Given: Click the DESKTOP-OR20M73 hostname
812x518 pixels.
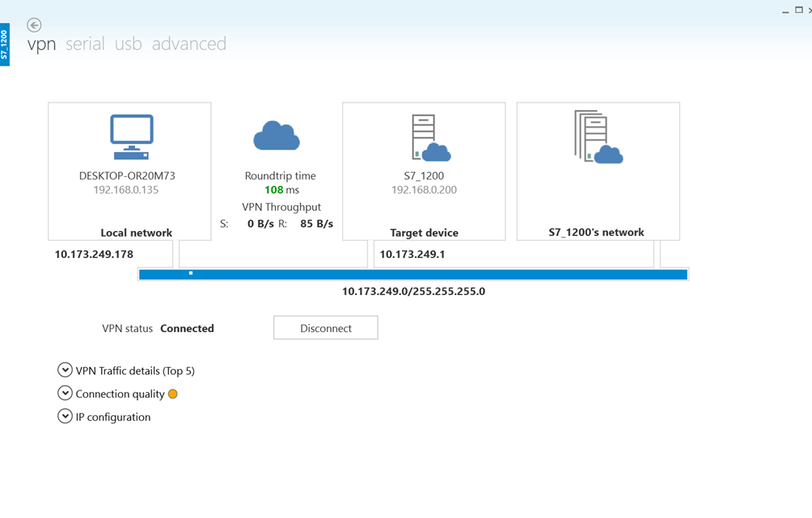Looking at the screenshot, I should [127, 176].
